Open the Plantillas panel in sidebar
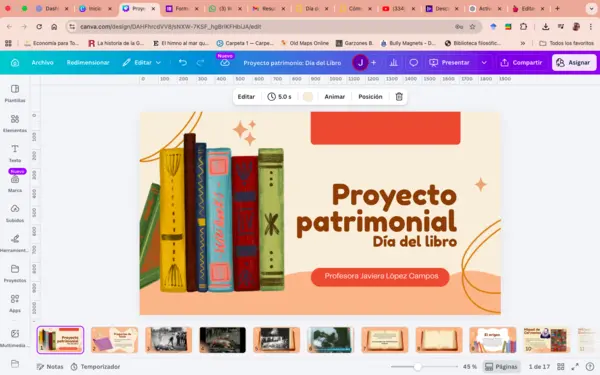Viewport: 600px width, 375px height. click(x=15, y=93)
